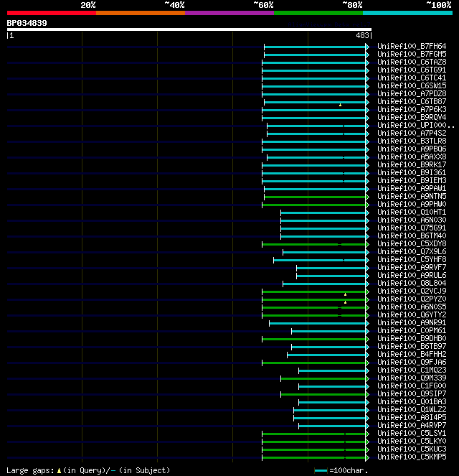Click the UniRef100_A8I4P5 hit name

pyautogui.click(x=412, y=417)
